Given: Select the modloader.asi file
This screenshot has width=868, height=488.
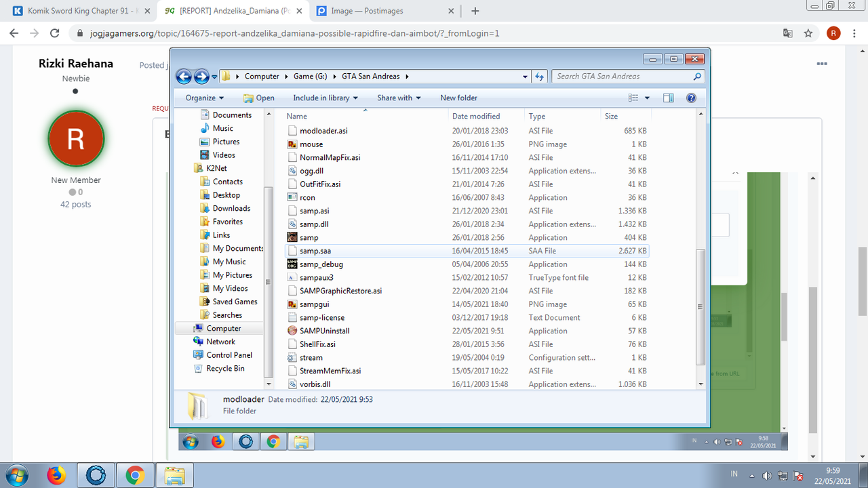Looking at the screenshot, I should point(323,131).
